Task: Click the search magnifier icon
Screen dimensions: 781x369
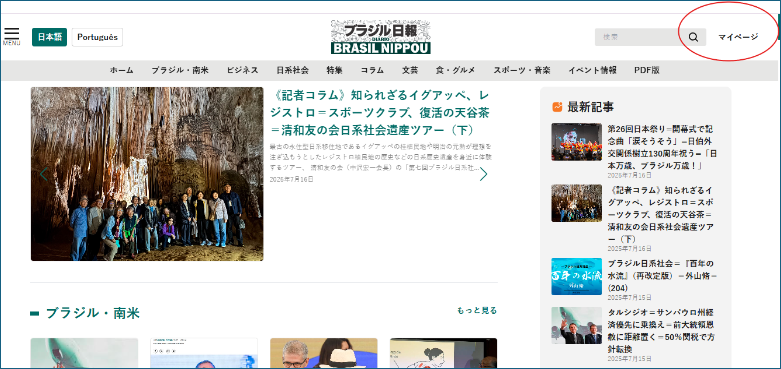Action: tap(693, 37)
